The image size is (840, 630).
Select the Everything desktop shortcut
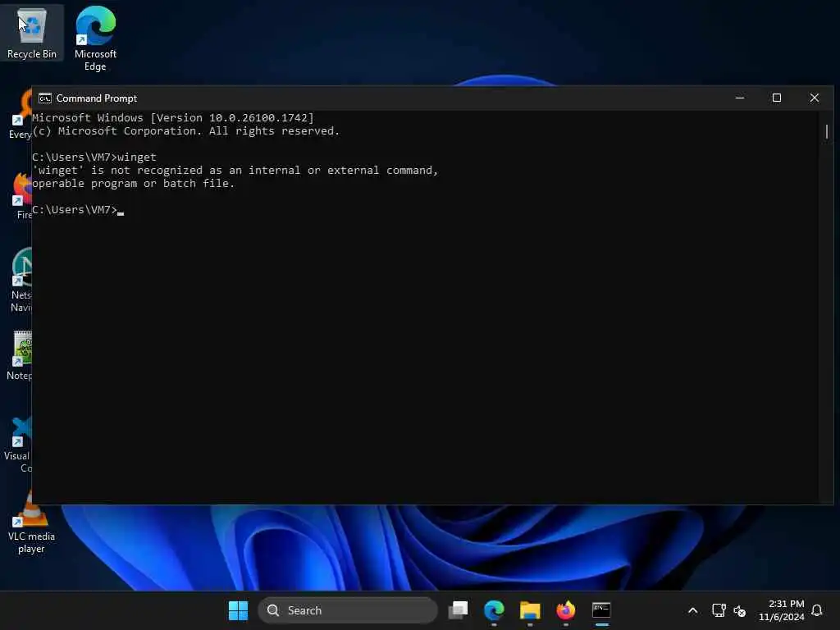click(21, 115)
